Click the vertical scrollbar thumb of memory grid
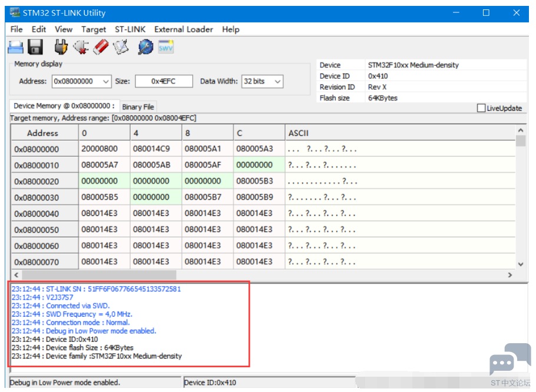The height and width of the screenshot is (392, 536). (520, 141)
